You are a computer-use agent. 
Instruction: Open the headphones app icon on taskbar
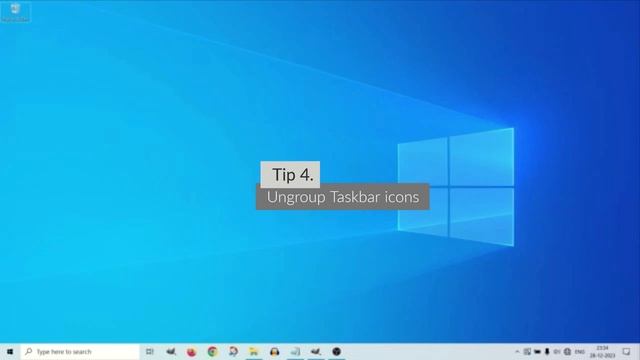coord(275,351)
